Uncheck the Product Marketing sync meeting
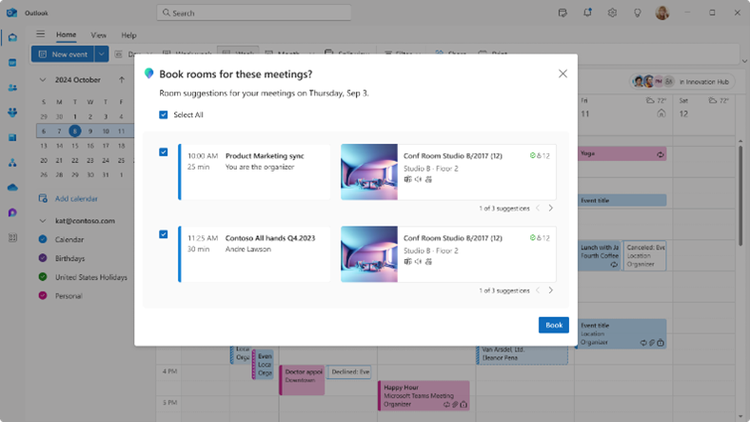 (164, 152)
